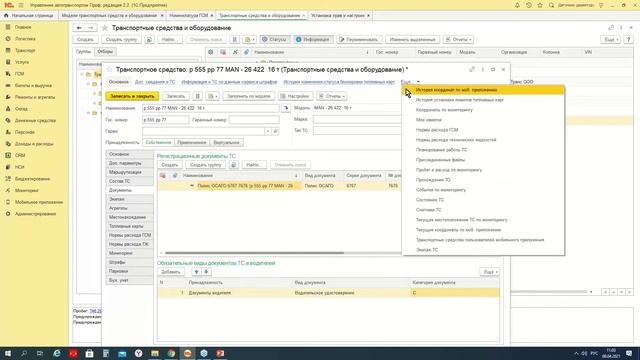The height and width of the screenshot is (360, 640).
Task: Switch to the Отборы tab in the list
Action: pyautogui.click(x=105, y=52)
